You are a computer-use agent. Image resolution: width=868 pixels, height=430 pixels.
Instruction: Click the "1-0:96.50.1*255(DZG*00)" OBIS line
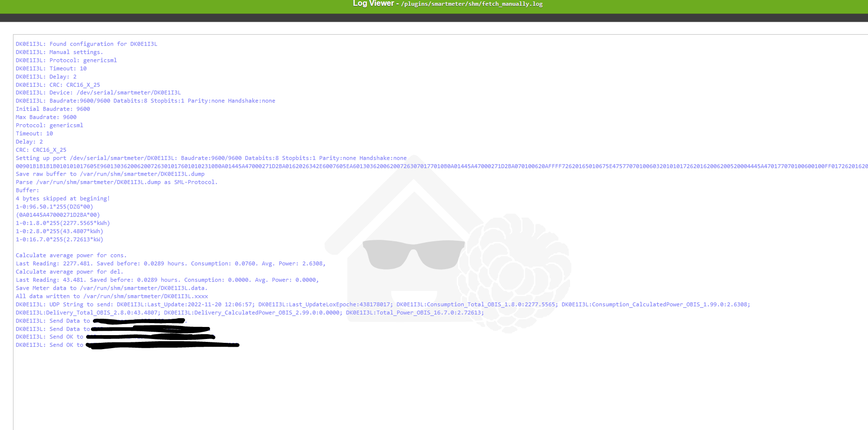point(54,207)
